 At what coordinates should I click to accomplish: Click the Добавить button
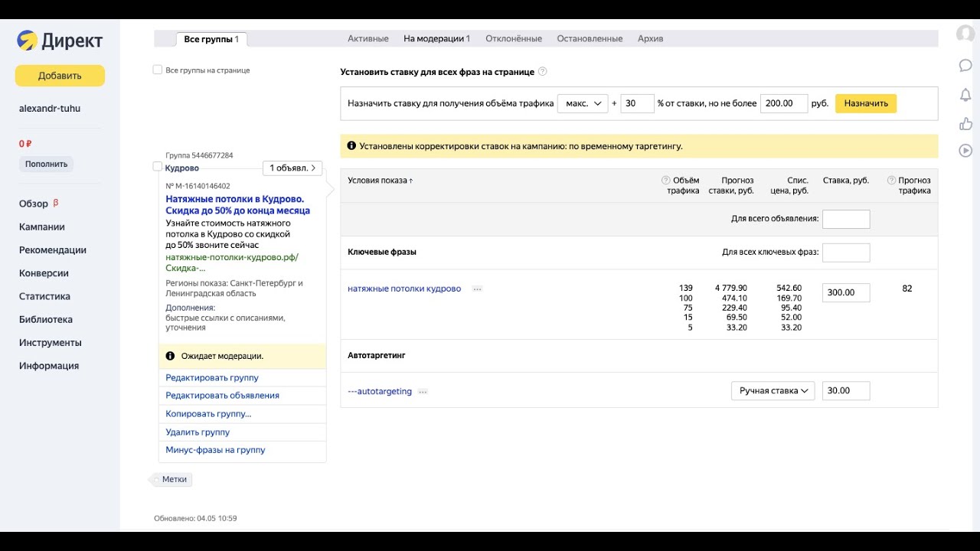60,76
